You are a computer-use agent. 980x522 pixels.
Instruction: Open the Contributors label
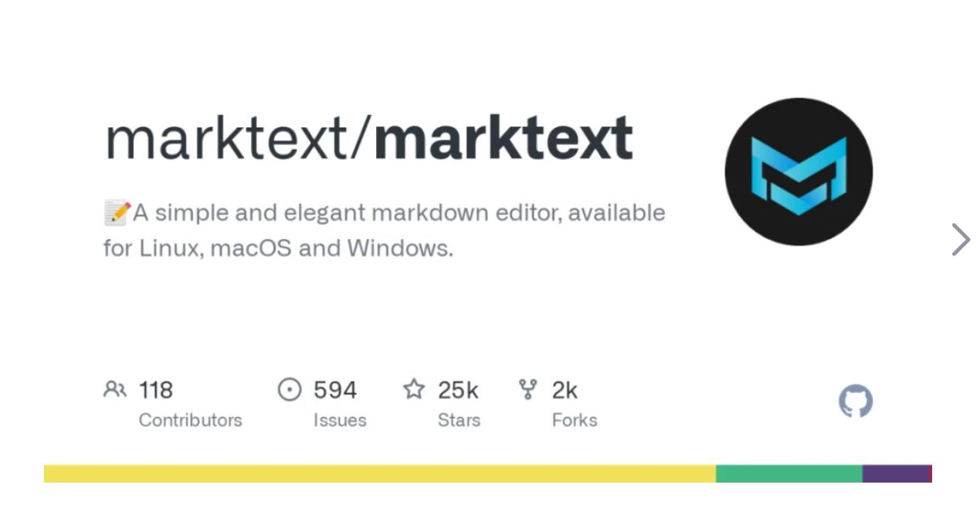tap(190, 420)
